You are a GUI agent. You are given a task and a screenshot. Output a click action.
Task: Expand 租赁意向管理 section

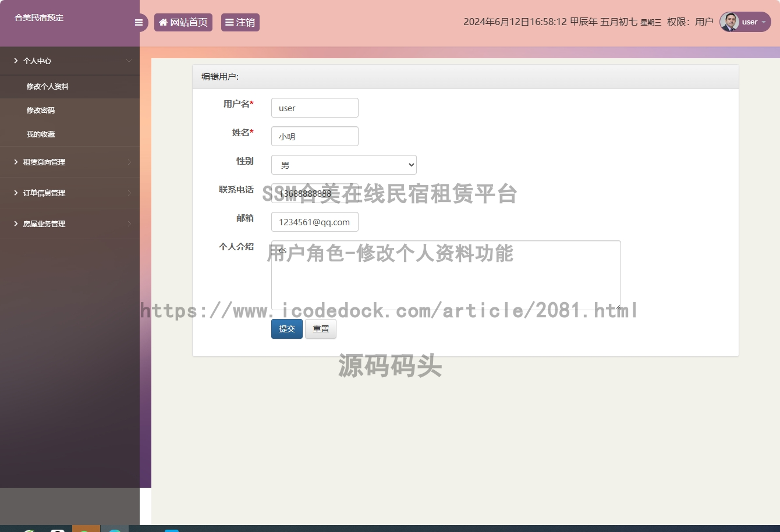click(70, 162)
